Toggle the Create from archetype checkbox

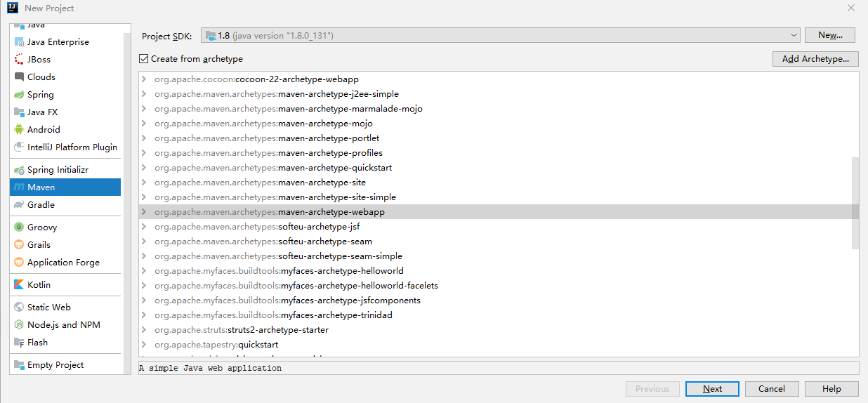coord(144,59)
